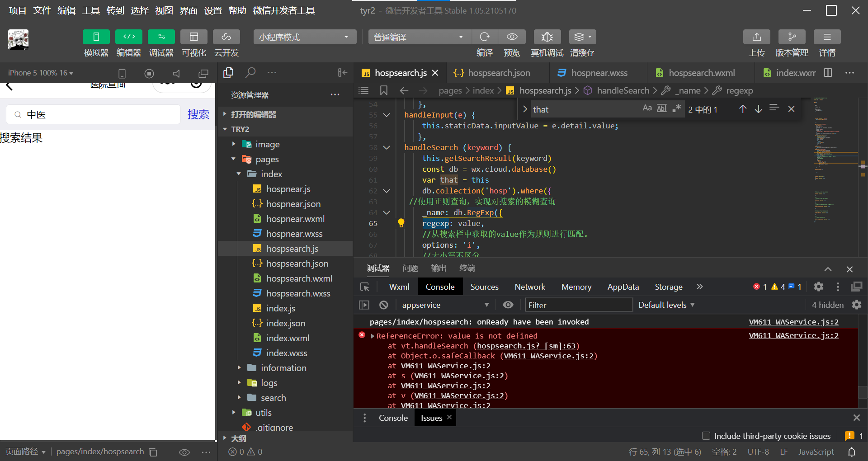Open the Default levels dropdown
This screenshot has width=868, height=461.
coord(666,305)
